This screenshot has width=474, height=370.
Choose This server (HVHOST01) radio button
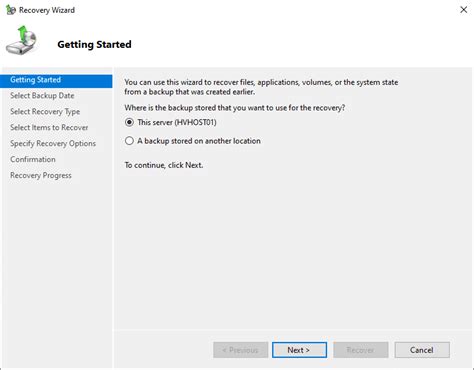pyautogui.click(x=129, y=123)
